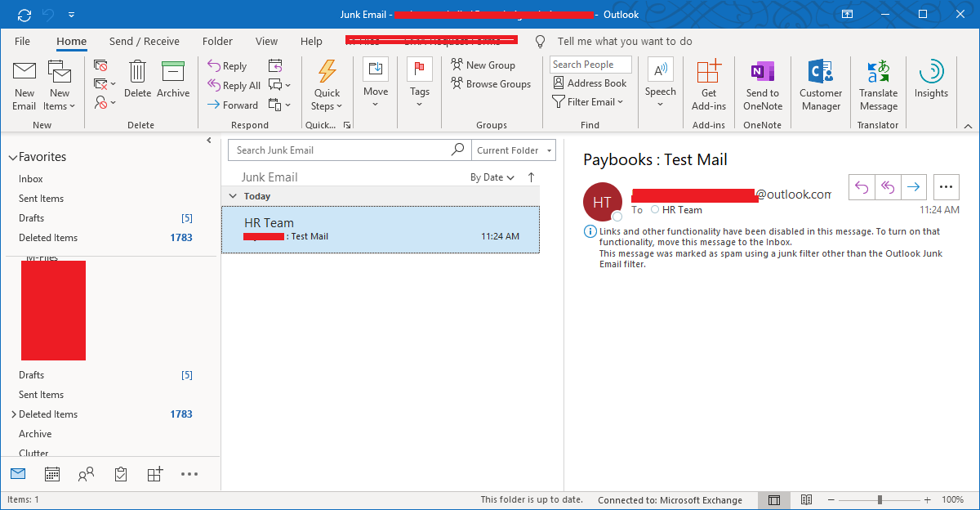
Task: Create a New Group
Action: (483, 65)
